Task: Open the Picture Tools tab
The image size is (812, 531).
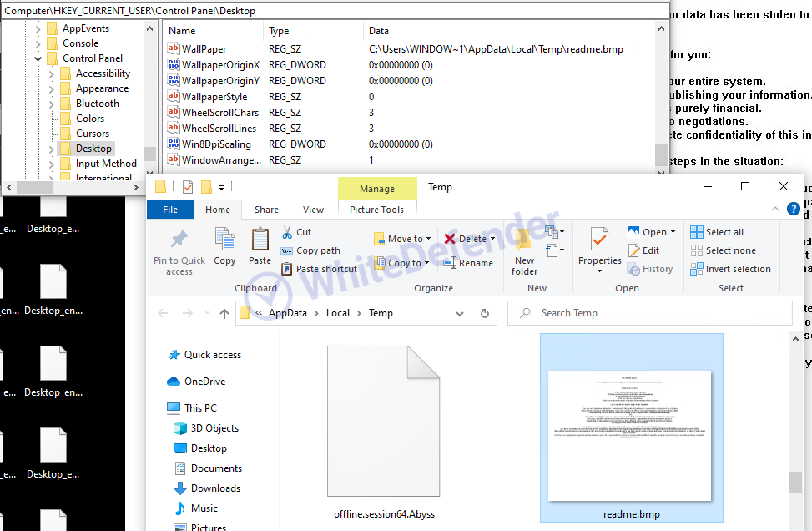Action: [x=376, y=210]
